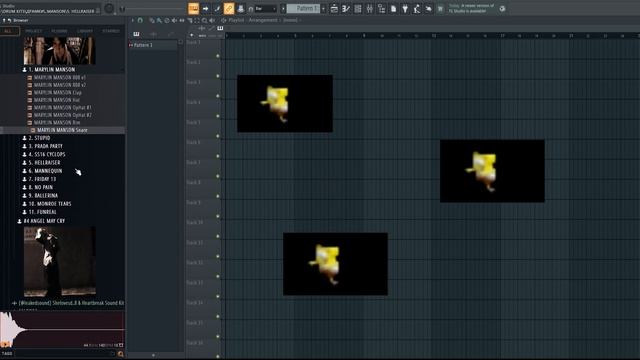Toggle the mute light for Track 5
This screenshot has height=360, width=640.
218,136
